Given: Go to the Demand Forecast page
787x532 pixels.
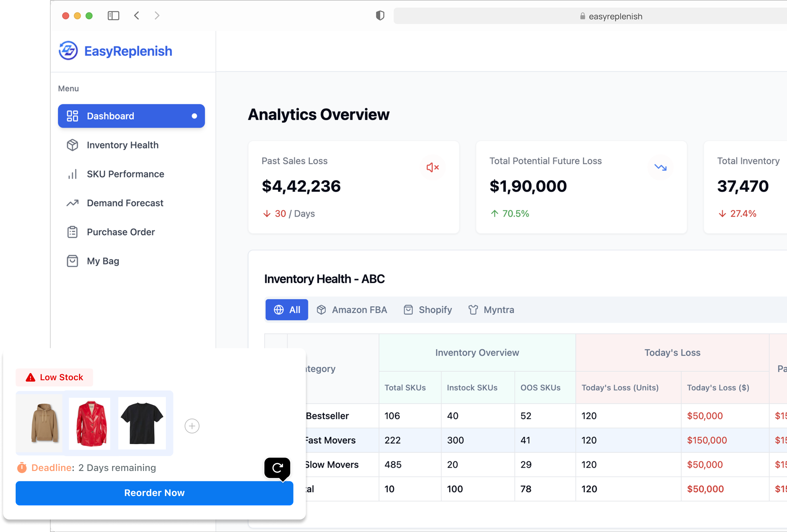Looking at the screenshot, I should pos(125,203).
